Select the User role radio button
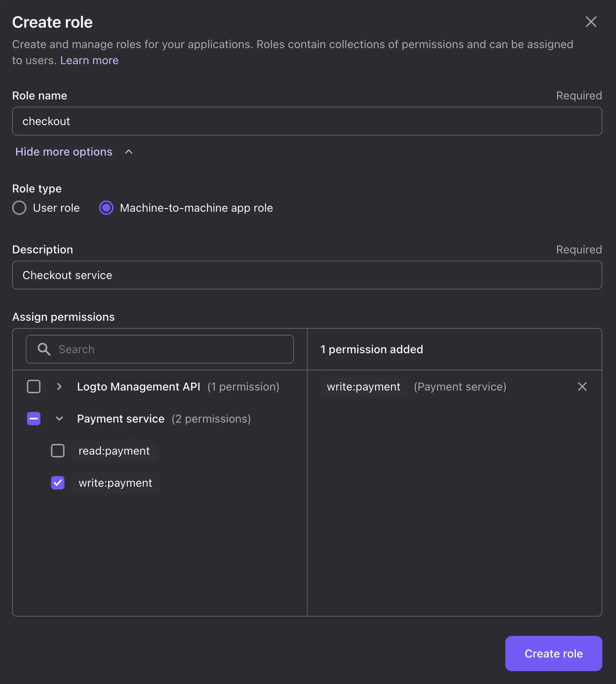Viewport: 616px width, 684px height. (19, 208)
